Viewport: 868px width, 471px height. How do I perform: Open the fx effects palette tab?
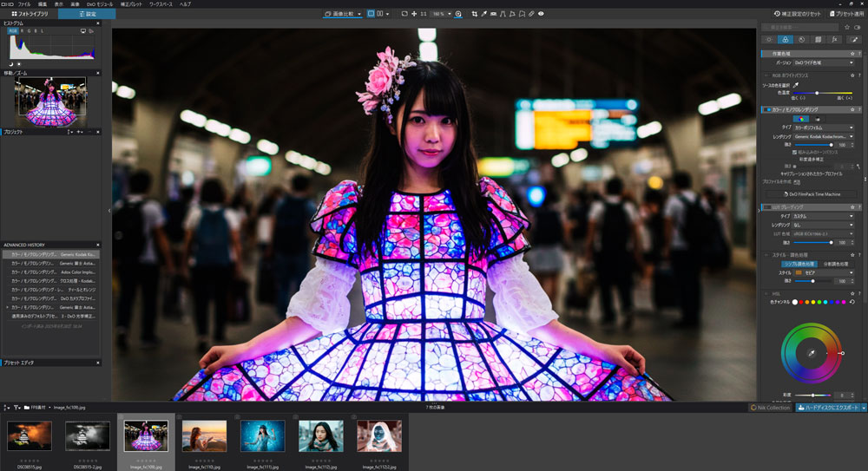coord(834,39)
